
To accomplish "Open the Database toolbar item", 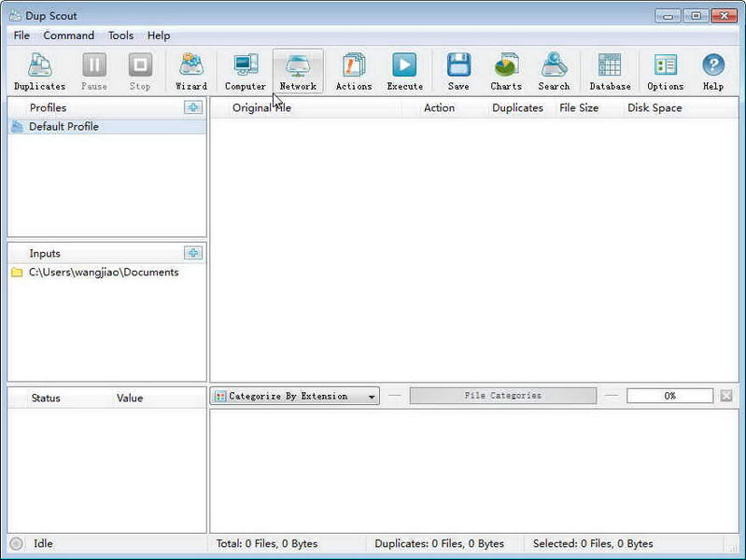I will click(610, 71).
